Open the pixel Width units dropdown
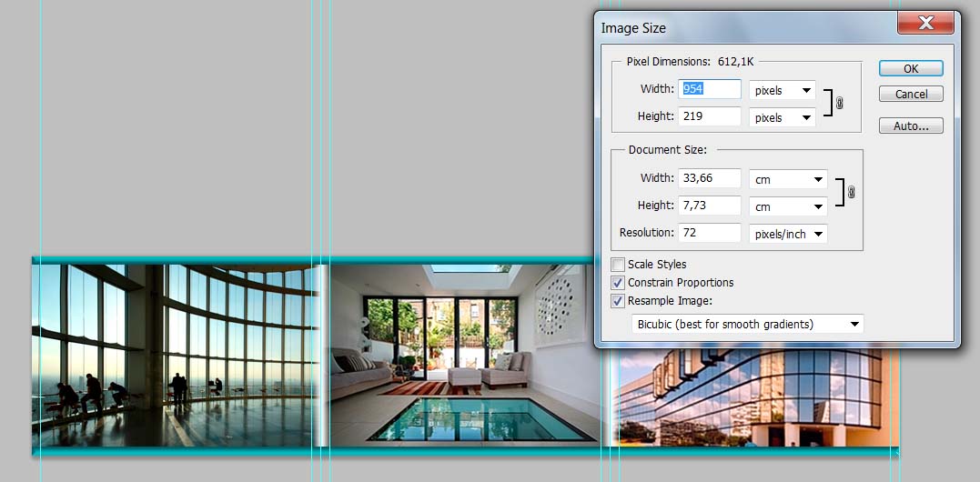Viewport: 980px width, 482px height. (x=782, y=91)
